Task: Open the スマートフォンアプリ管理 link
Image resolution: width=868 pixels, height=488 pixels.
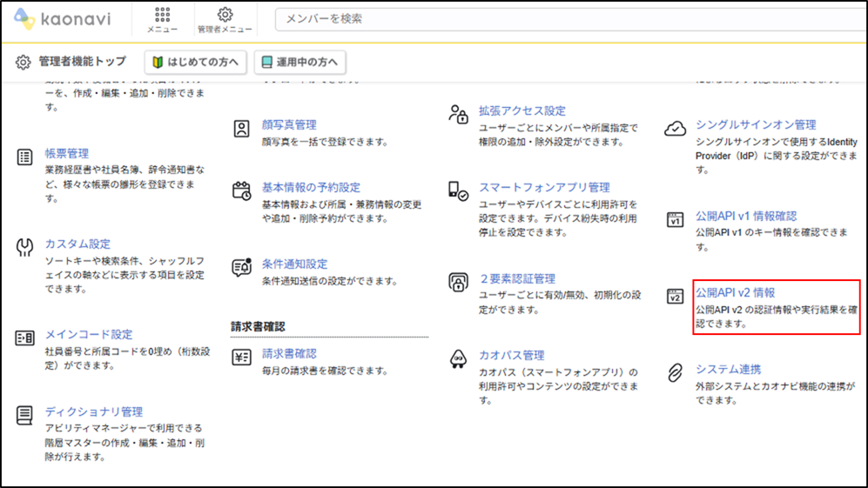Action: [x=544, y=188]
